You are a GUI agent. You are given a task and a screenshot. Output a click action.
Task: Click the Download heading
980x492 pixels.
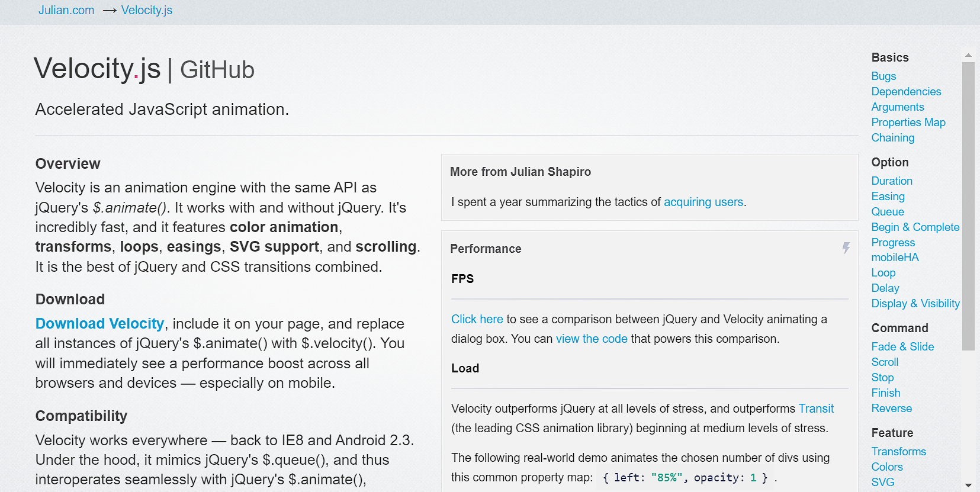[x=70, y=299]
